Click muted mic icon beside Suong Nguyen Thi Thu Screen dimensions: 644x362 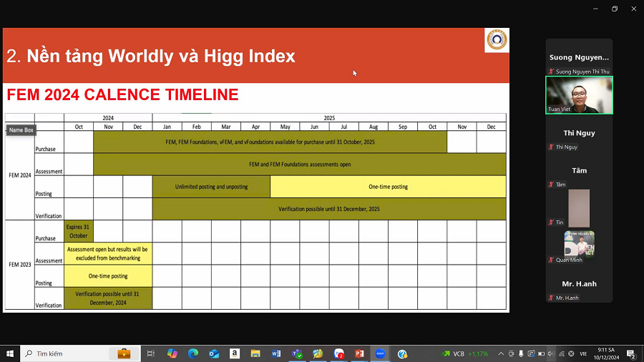[x=551, y=72]
